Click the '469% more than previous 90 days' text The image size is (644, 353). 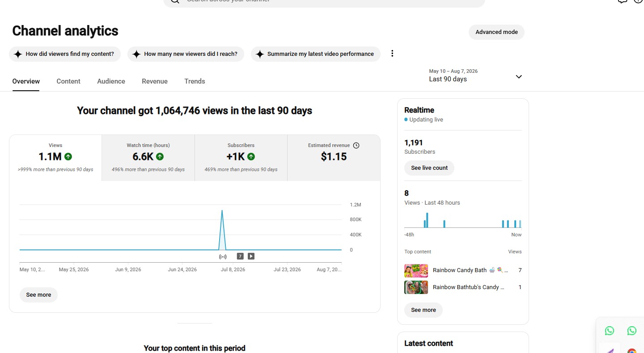click(x=241, y=170)
